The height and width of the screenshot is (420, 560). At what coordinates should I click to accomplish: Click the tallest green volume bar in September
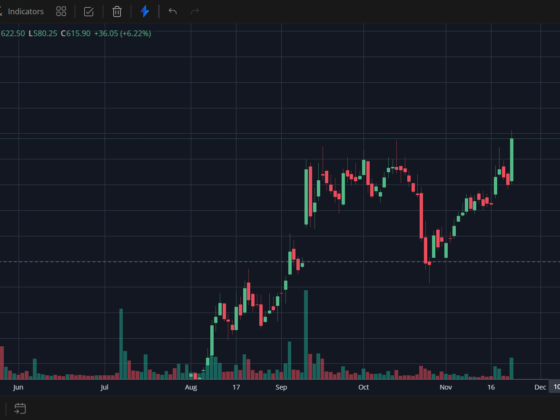pos(306,335)
